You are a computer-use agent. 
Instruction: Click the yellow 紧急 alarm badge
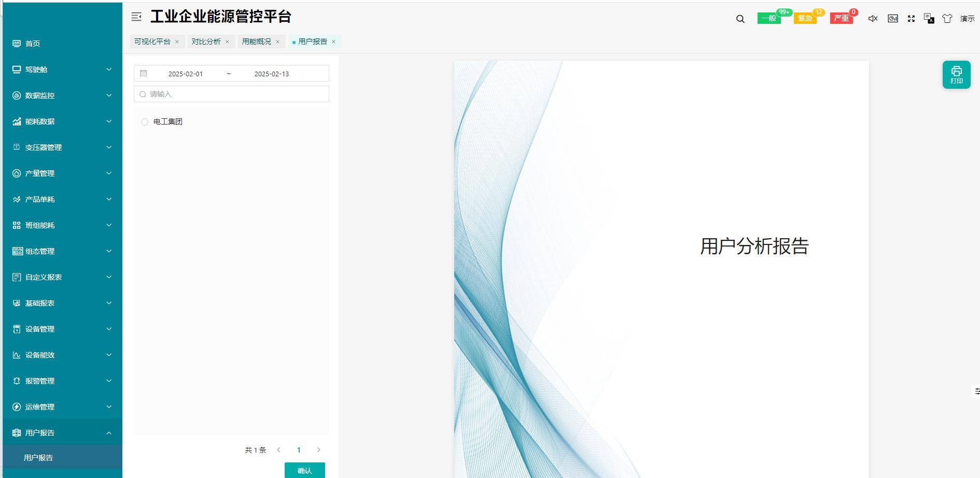tap(805, 18)
